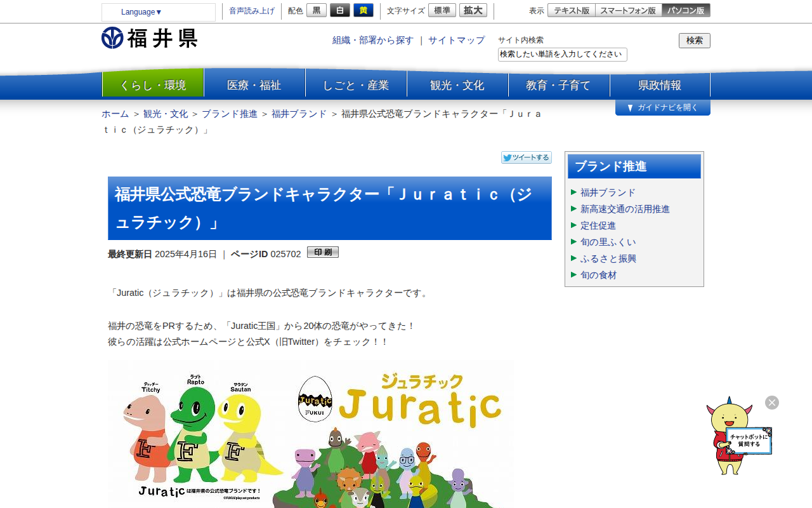This screenshot has height=508, width=812.
Task: Open 旬の食材 in sidebar
Action: (x=598, y=275)
